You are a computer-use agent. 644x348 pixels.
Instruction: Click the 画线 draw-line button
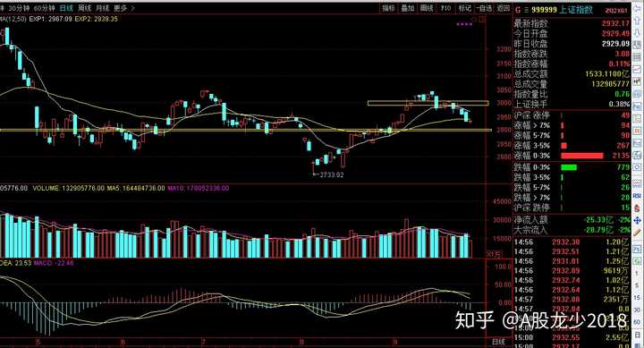tap(427, 8)
